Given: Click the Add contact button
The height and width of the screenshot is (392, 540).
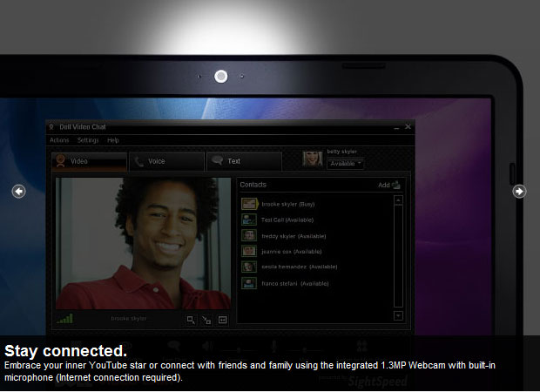Looking at the screenshot, I should [x=389, y=185].
